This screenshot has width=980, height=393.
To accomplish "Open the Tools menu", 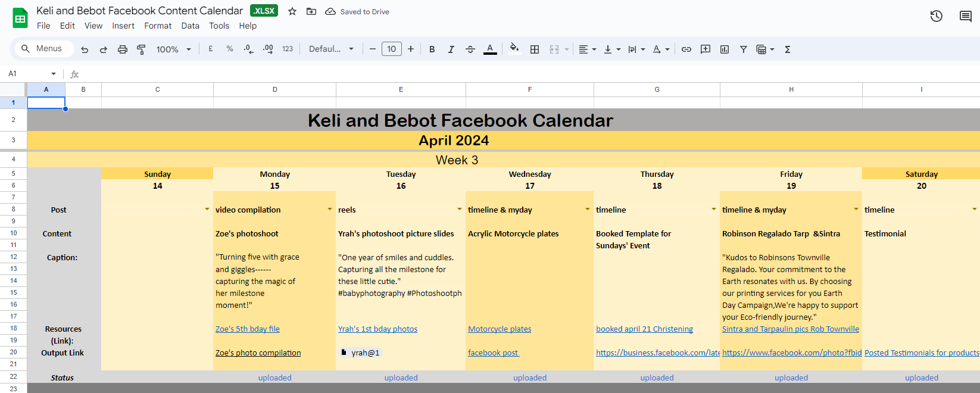I will point(219,26).
